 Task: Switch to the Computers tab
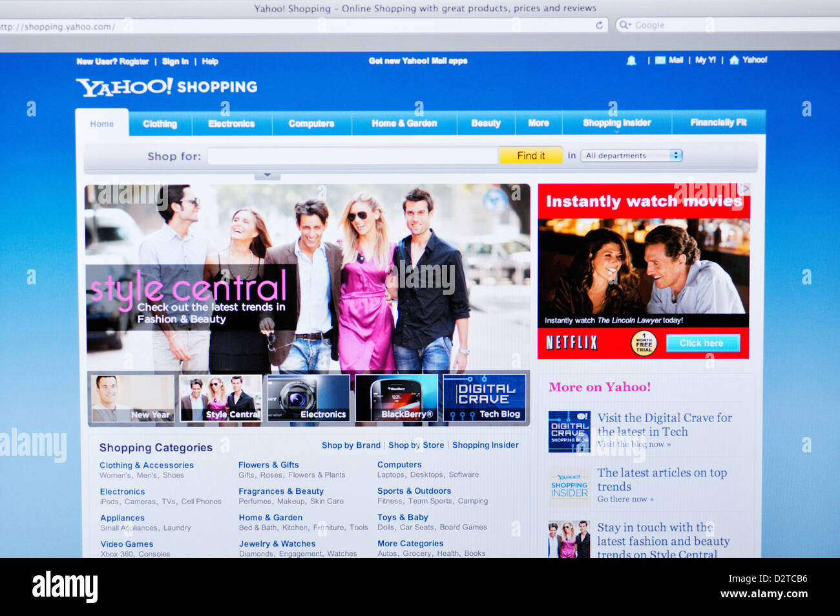[311, 123]
